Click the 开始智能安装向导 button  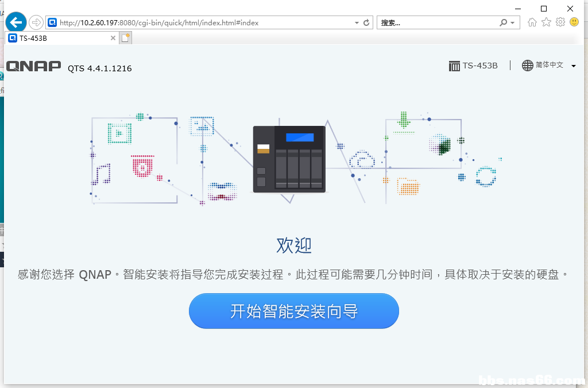tap(293, 311)
